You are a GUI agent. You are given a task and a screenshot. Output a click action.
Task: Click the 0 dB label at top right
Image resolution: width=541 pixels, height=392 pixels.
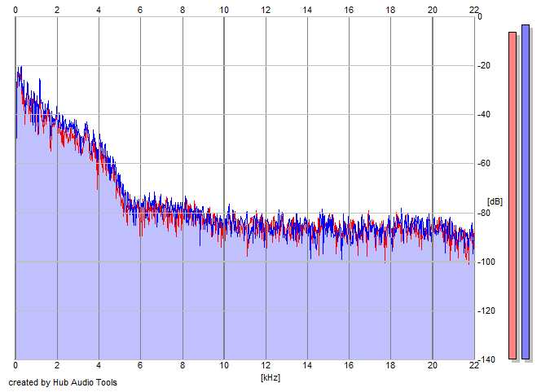(x=480, y=16)
